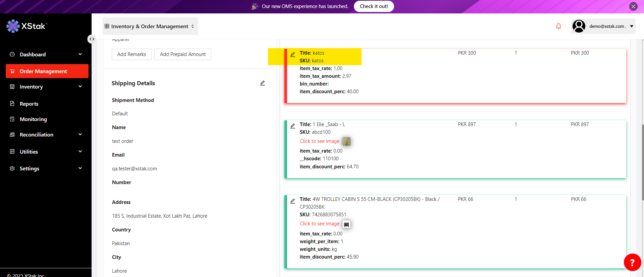
Task: Edit the Shipping Details pencil icon
Action: [262, 83]
